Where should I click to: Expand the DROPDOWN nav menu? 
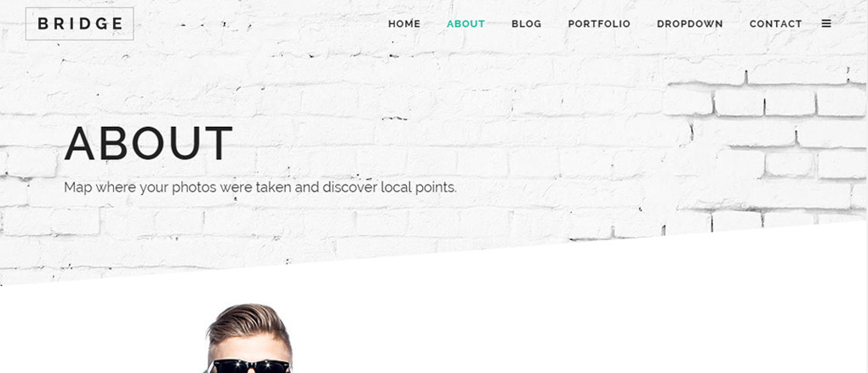tap(690, 24)
